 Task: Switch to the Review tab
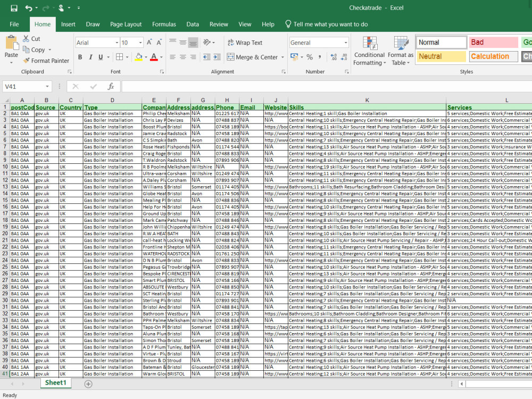pyautogui.click(x=219, y=24)
